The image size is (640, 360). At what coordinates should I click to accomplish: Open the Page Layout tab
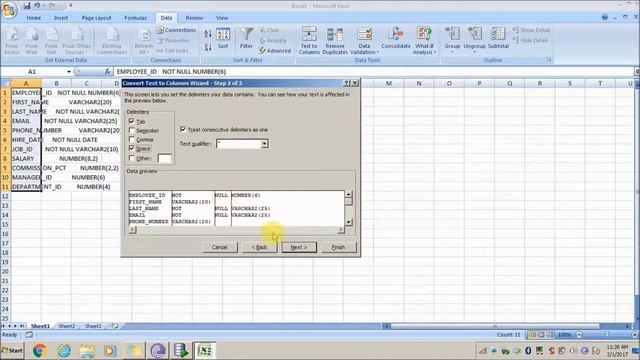click(x=96, y=18)
